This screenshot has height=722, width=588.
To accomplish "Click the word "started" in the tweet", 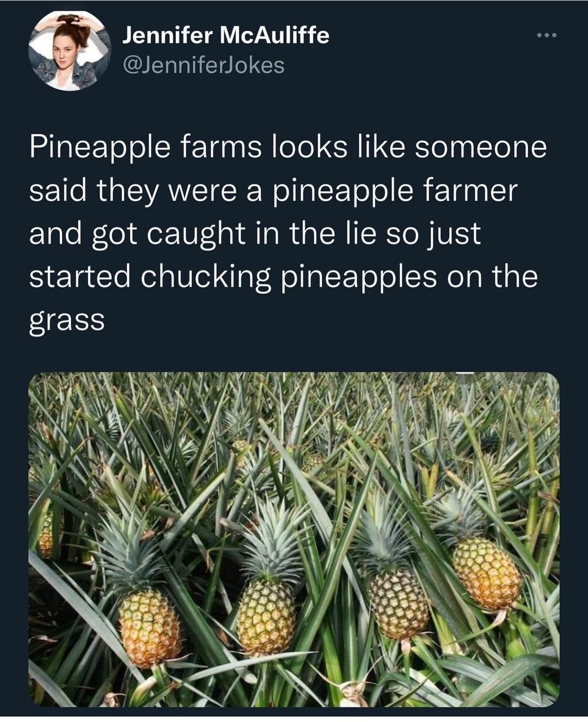I will click(x=79, y=277).
